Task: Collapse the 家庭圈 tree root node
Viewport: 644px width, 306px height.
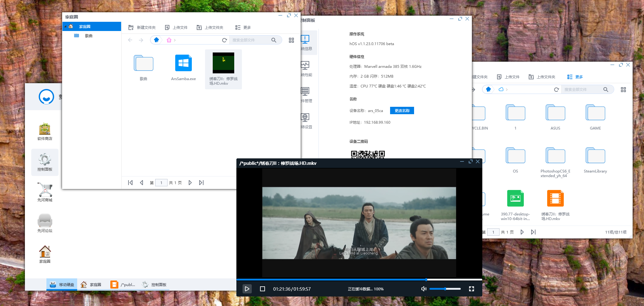Action: tap(65, 27)
